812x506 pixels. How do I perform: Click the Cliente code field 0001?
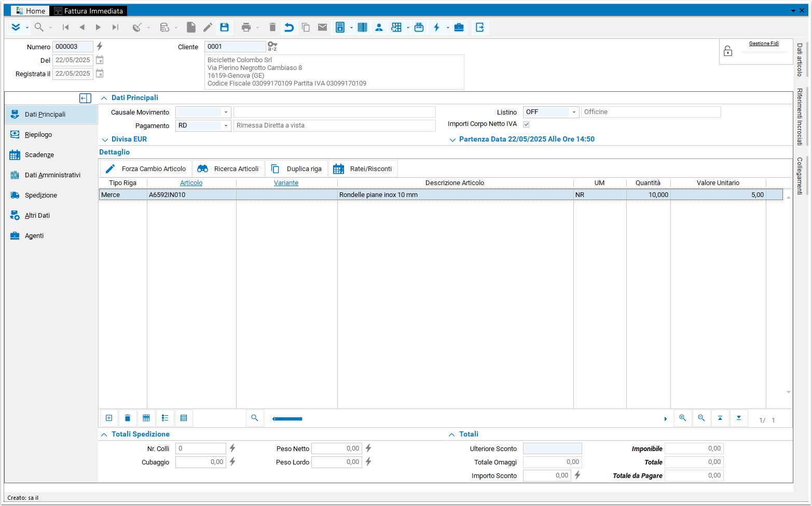(235, 47)
